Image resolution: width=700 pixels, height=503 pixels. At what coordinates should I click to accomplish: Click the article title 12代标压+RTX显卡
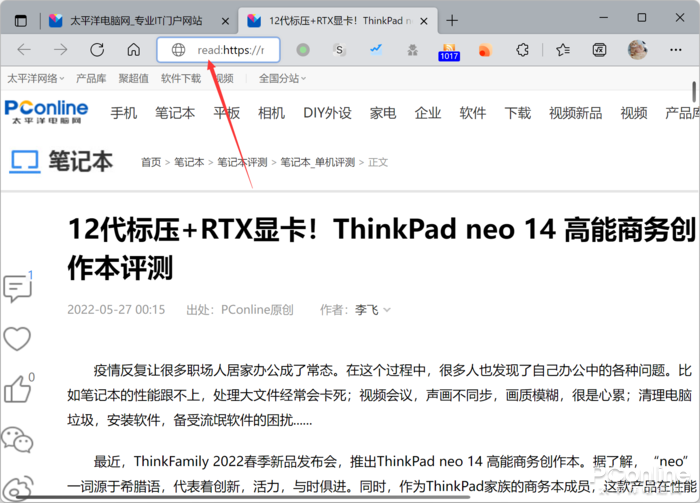tap(382, 248)
